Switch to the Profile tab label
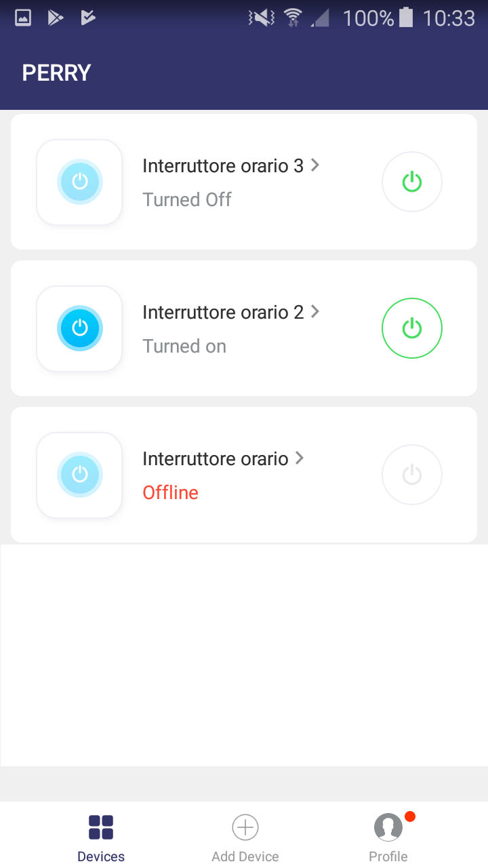Viewport: 488px width, 868px height. click(388, 856)
